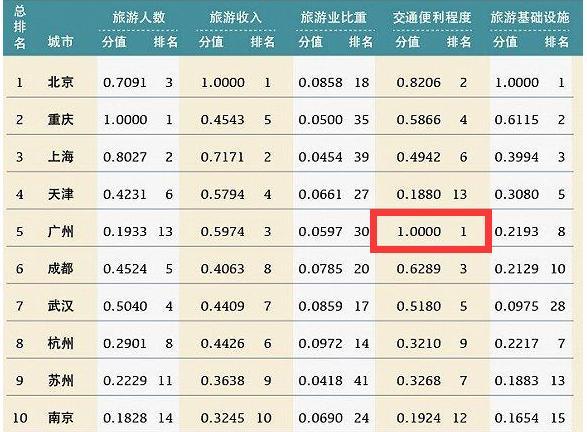Click the 城市 header cell
This screenshot has width=587, height=432.
(x=60, y=42)
